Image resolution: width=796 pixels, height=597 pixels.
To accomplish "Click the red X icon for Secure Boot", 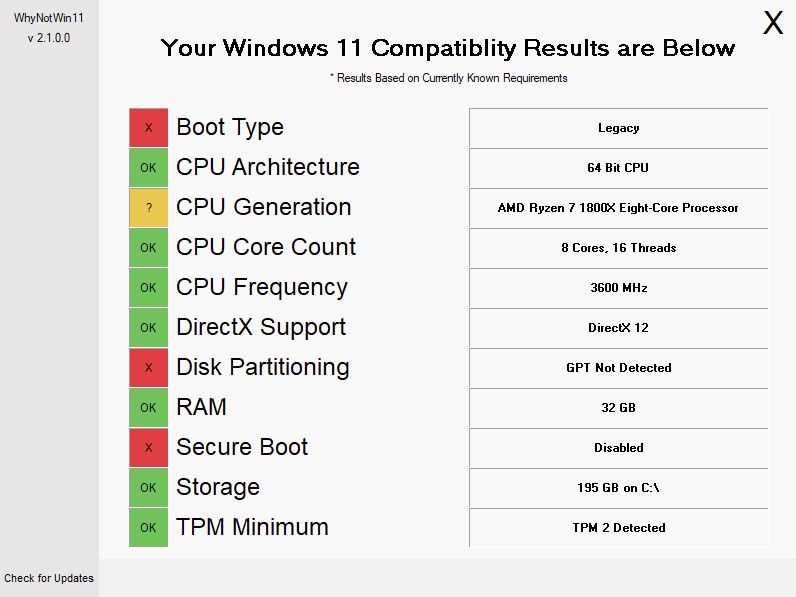I will coord(148,448).
